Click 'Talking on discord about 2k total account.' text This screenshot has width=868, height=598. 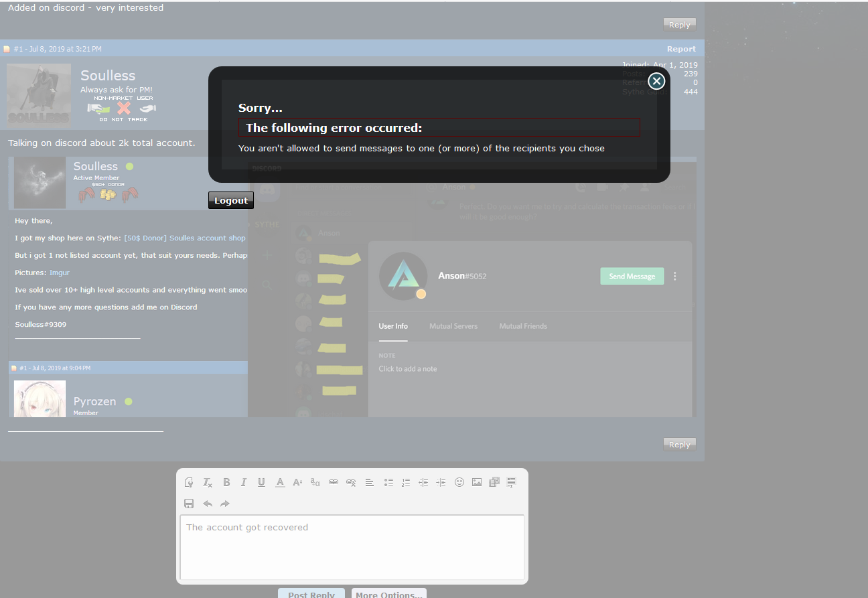pyautogui.click(x=102, y=143)
